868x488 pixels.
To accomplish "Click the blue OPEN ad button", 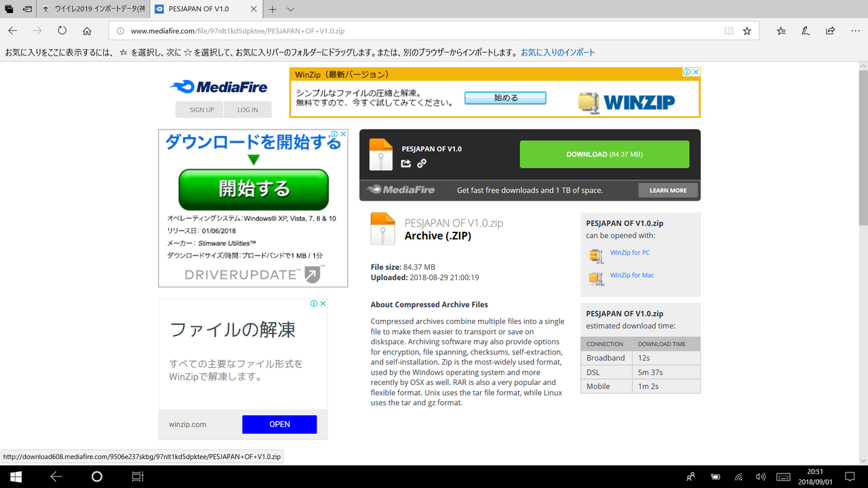I will [x=279, y=424].
